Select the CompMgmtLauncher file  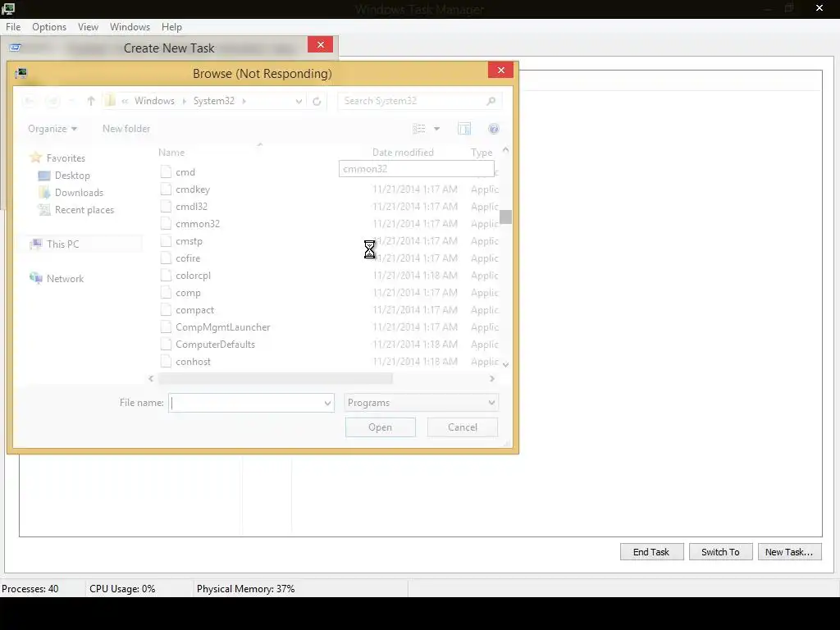[223, 327]
